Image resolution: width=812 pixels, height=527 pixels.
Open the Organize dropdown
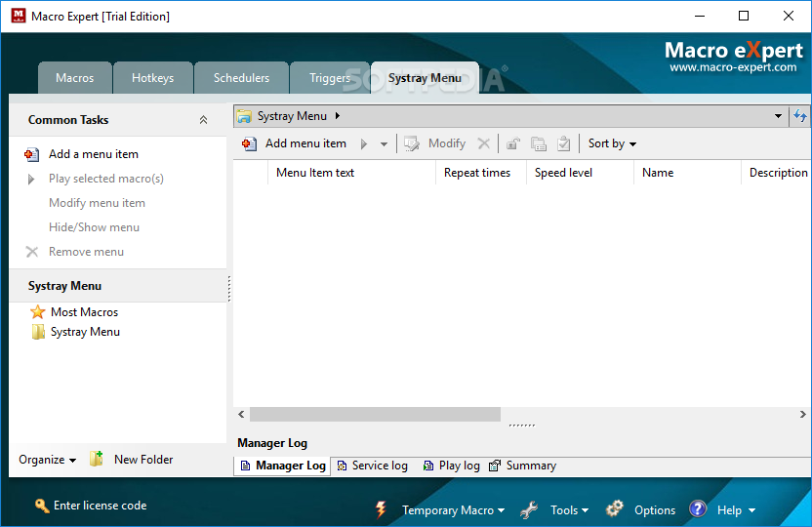(47, 460)
